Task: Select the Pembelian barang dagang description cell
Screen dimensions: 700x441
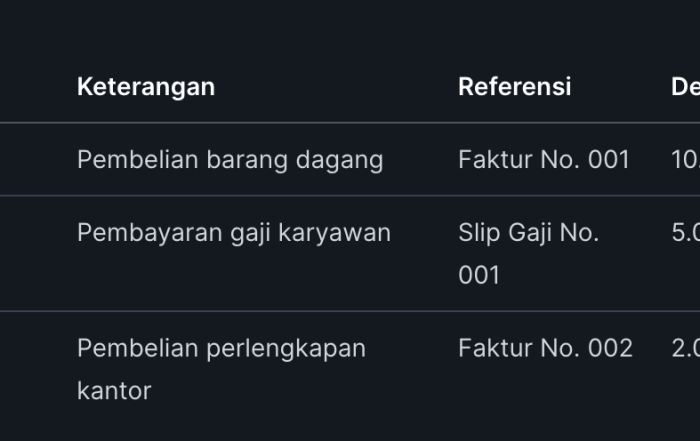Action: click(230, 160)
